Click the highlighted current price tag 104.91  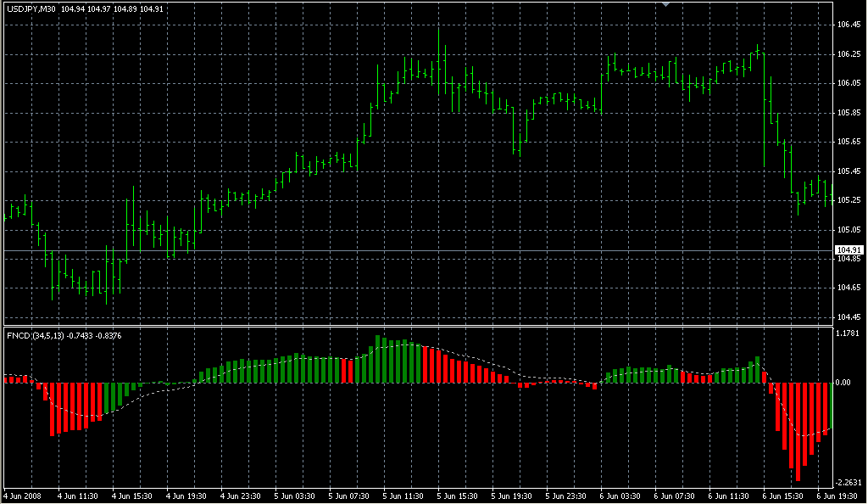click(849, 250)
